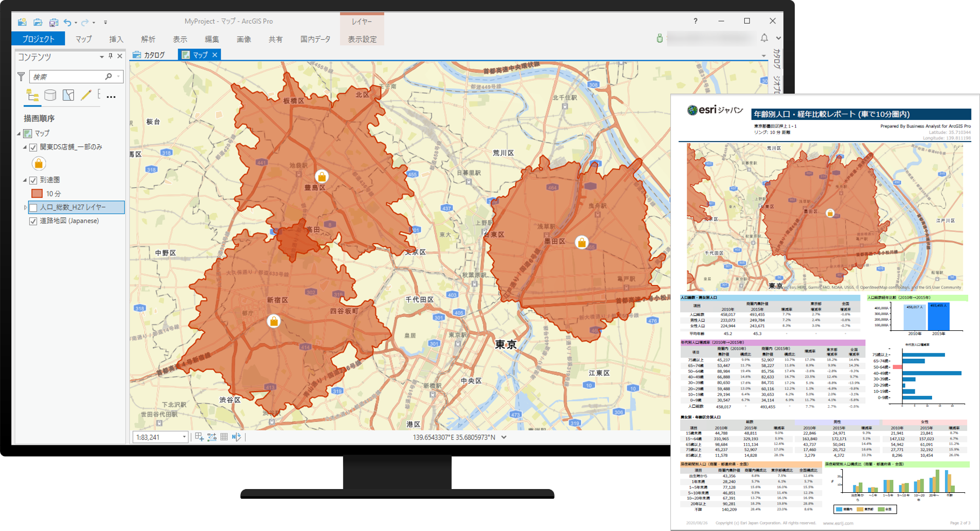Toggle the grid icon in status bar

coord(224,437)
